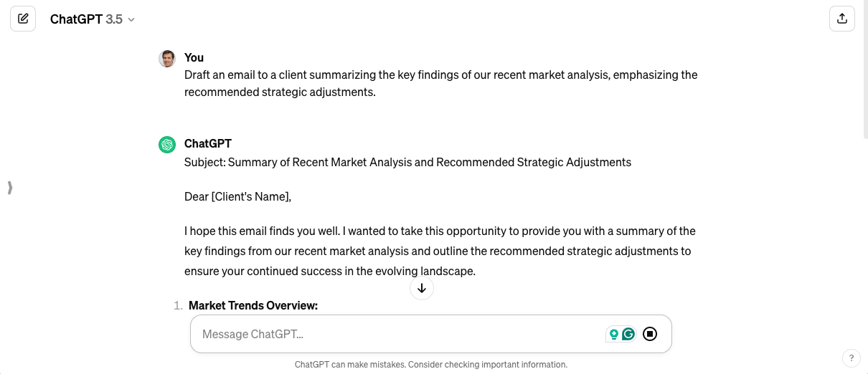The height and width of the screenshot is (374, 868).
Task: Jump to bottom with the down-arrow button
Action: click(x=422, y=288)
